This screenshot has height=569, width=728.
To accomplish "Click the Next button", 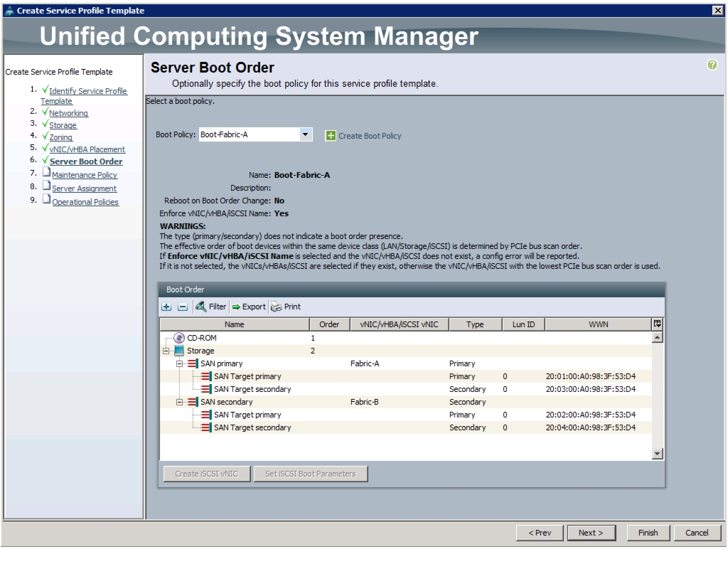I will pyautogui.click(x=591, y=533).
